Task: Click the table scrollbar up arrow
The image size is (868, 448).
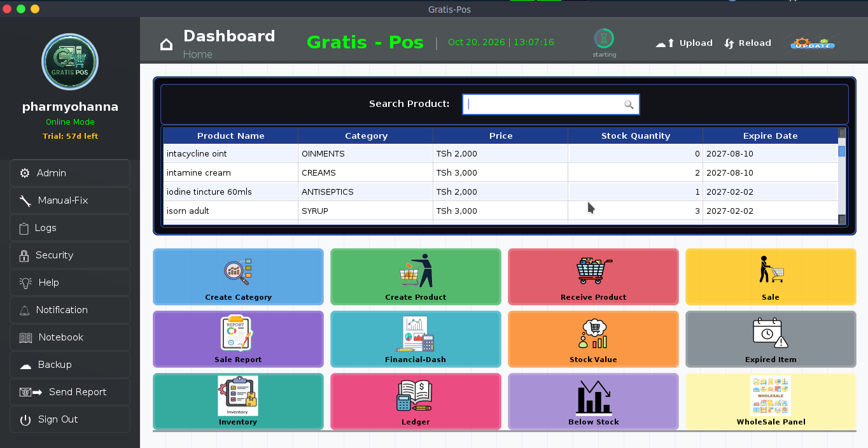Action: coord(842,133)
